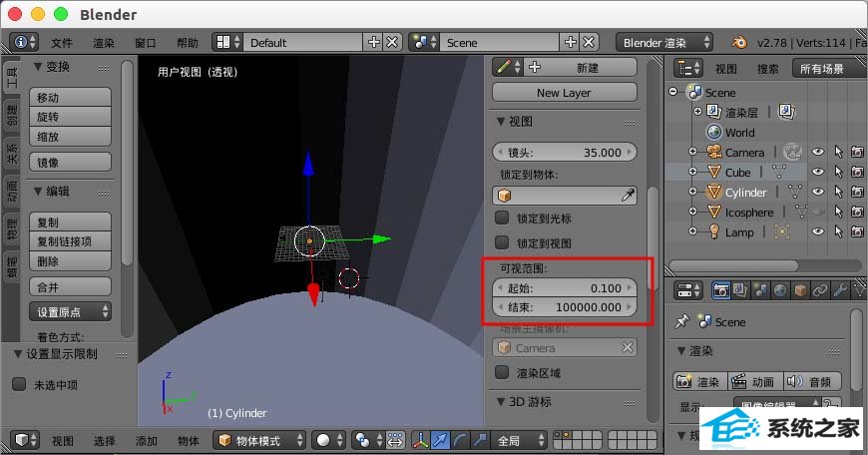Hide the Cylinder object via eye icon
The height and width of the screenshot is (455, 868).
(818, 192)
